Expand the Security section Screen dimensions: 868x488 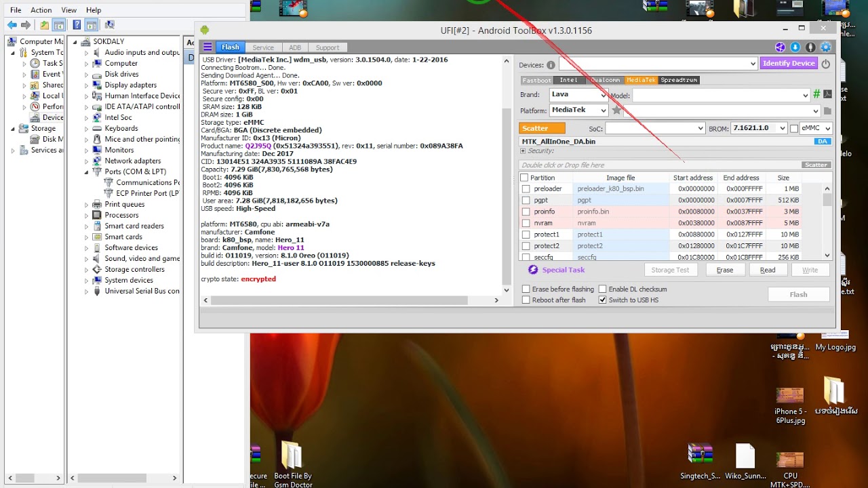(523, 151)
